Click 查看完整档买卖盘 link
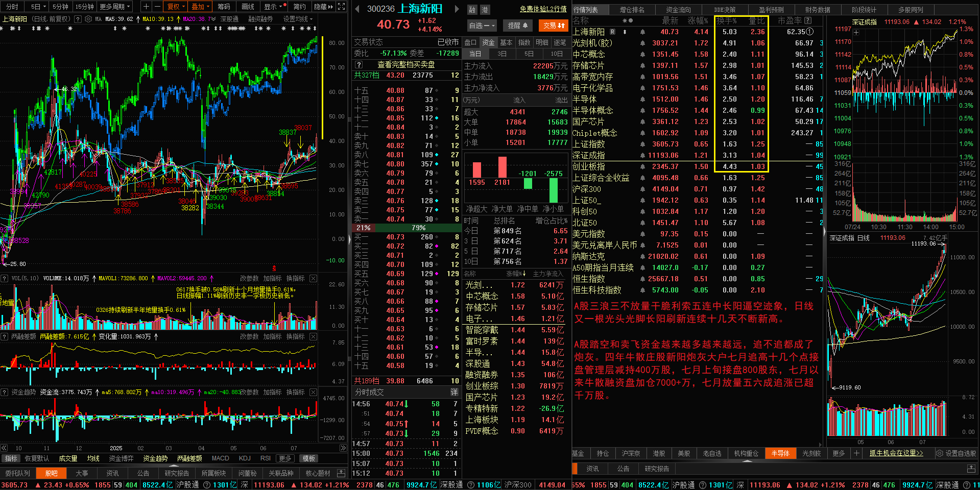 tap(406, 64)
